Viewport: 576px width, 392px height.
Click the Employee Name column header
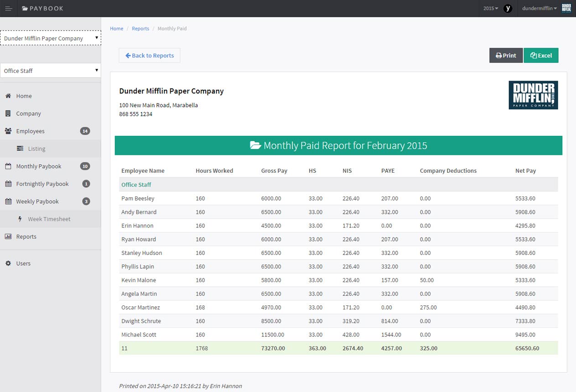tap(143, 170)
